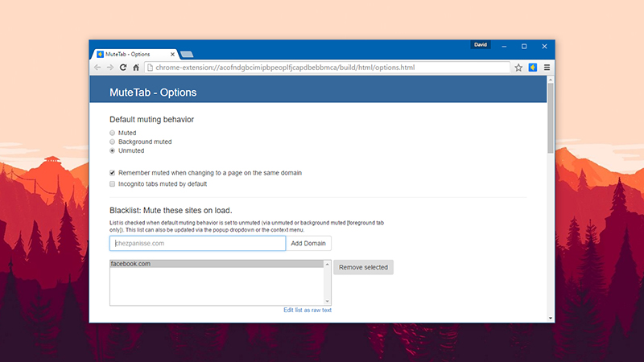
Task: Select the Muted radio option
Action: pos(112,133)
